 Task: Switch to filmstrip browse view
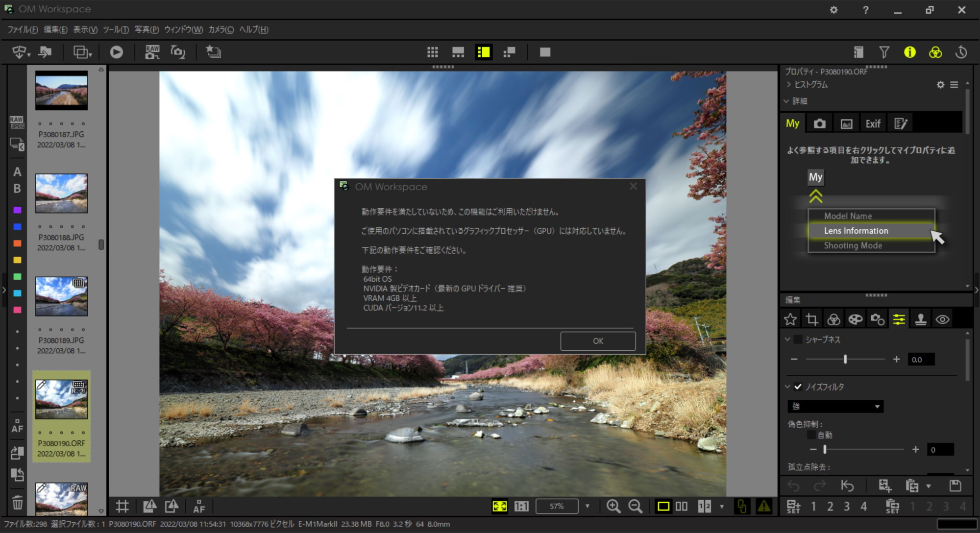point(458,52)
